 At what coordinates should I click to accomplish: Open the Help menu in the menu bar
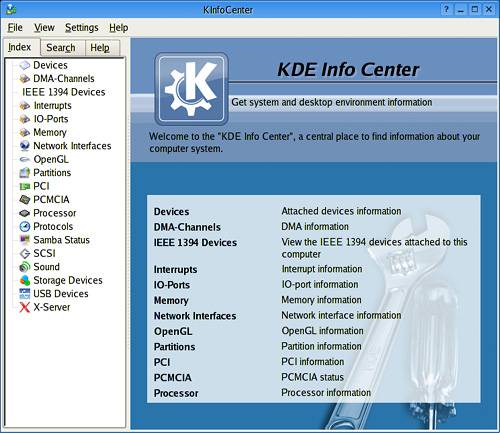(x=119, y=28)
